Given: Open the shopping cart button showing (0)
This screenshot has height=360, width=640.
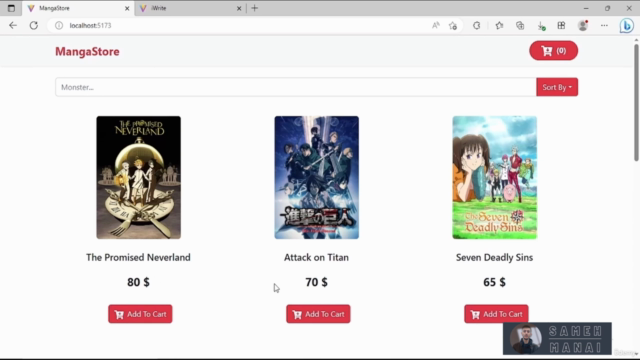Looking at the screenshot, I should coord(553,51).
